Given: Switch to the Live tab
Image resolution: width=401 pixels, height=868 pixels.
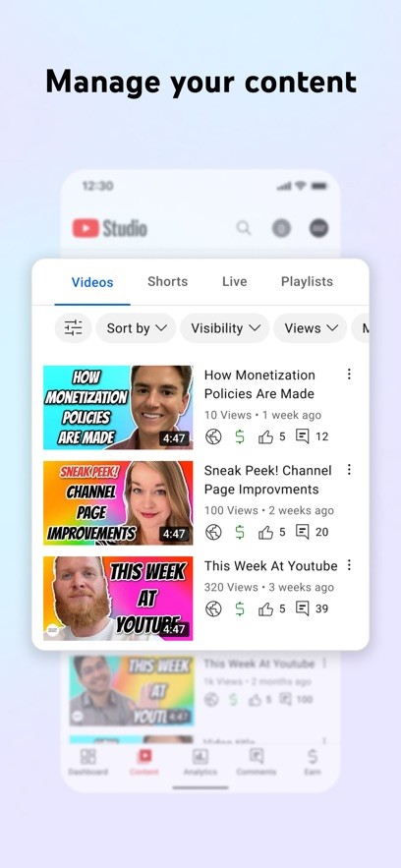Looking at the screenshot, I should (x=235, y=281).
